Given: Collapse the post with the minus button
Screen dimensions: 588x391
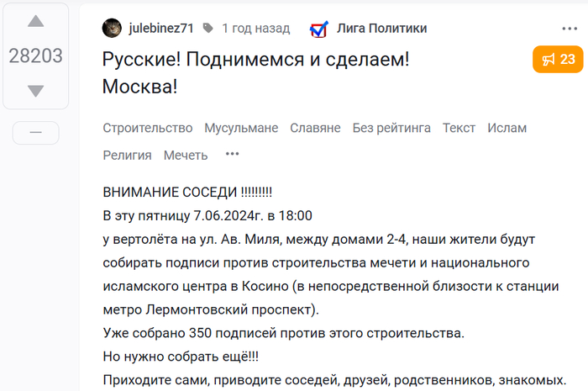Looking at the screenshot, I should (x=35, y=133).
